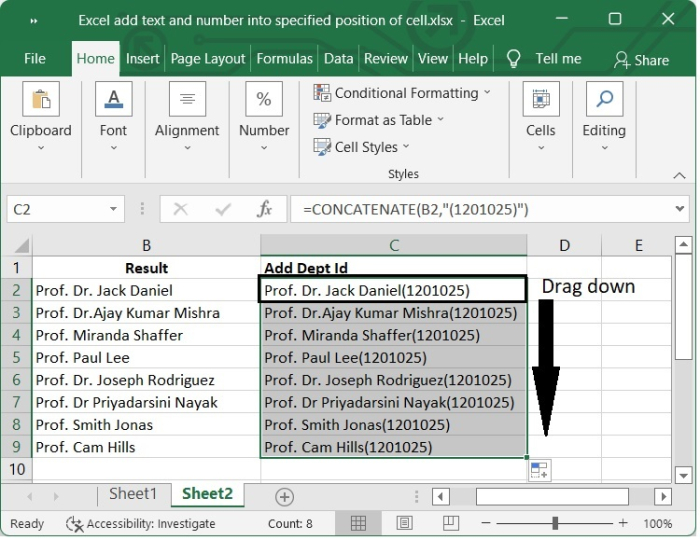Click the 100% zoom level button
This screenshot has width=700, height=540.
pos(657,523)
